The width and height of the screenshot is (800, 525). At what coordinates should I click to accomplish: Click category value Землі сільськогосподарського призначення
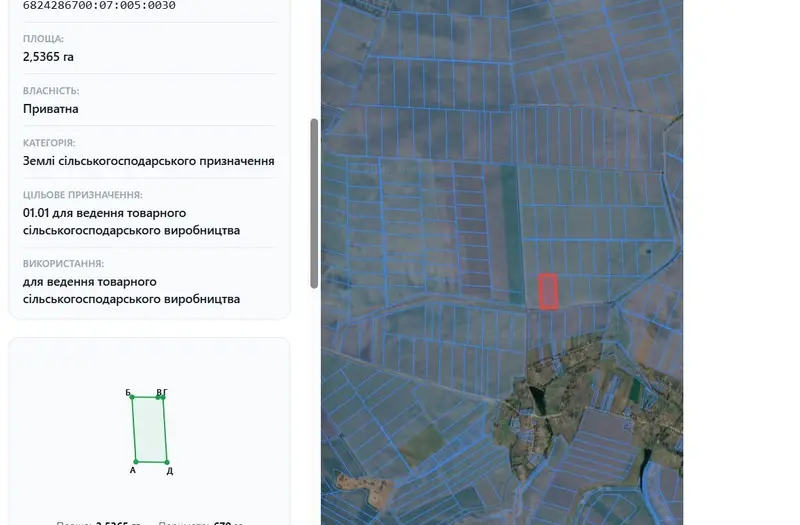(x=148, y=161)
